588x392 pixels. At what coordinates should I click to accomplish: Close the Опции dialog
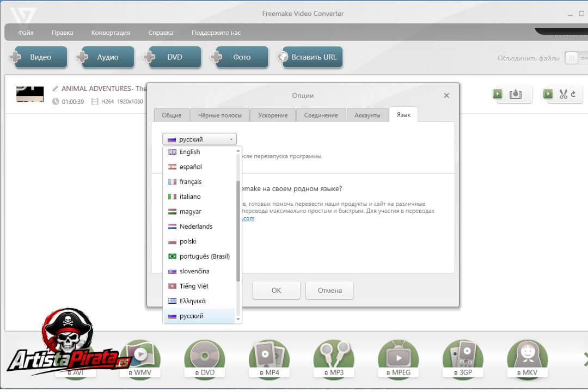point(446,96)
